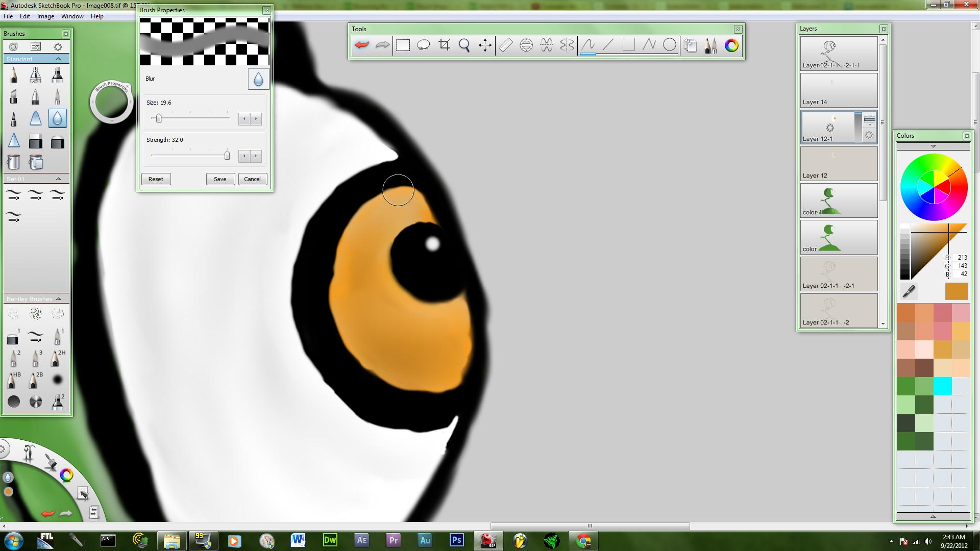Select the Pencil brush
Image resolution: width=980 pixels, height=551 pixels.
[x=14, y=75]
